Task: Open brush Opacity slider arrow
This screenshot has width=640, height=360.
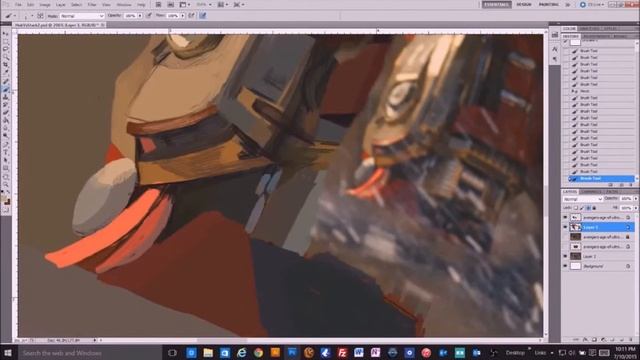Action: point(140,16)
